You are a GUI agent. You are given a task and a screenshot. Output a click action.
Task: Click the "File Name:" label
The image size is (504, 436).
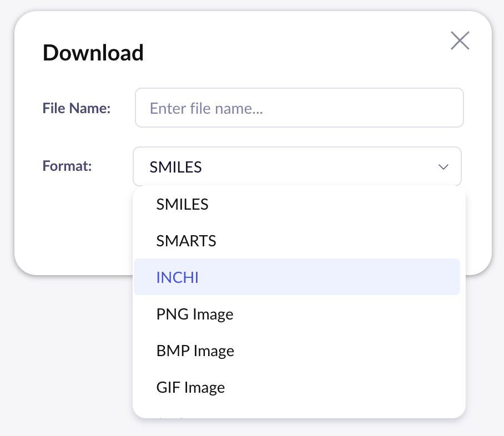[x=77, y=108]
